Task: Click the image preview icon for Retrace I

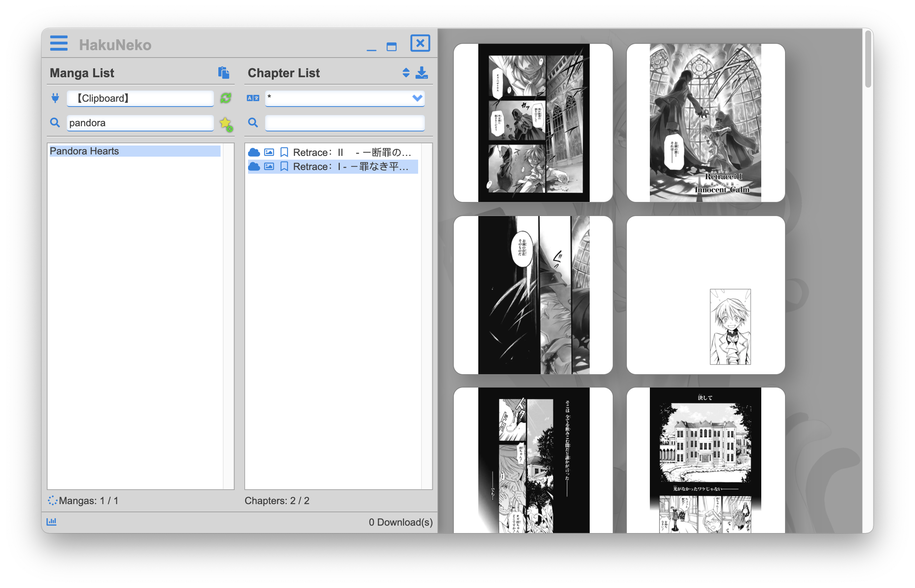Action: coord(269,166)
